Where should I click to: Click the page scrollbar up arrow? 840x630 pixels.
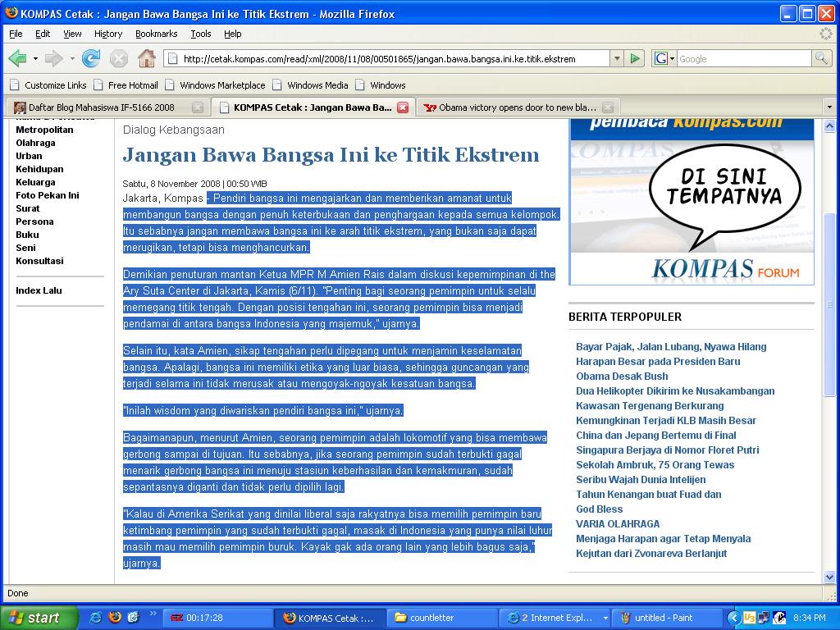[x=829, y=126]
